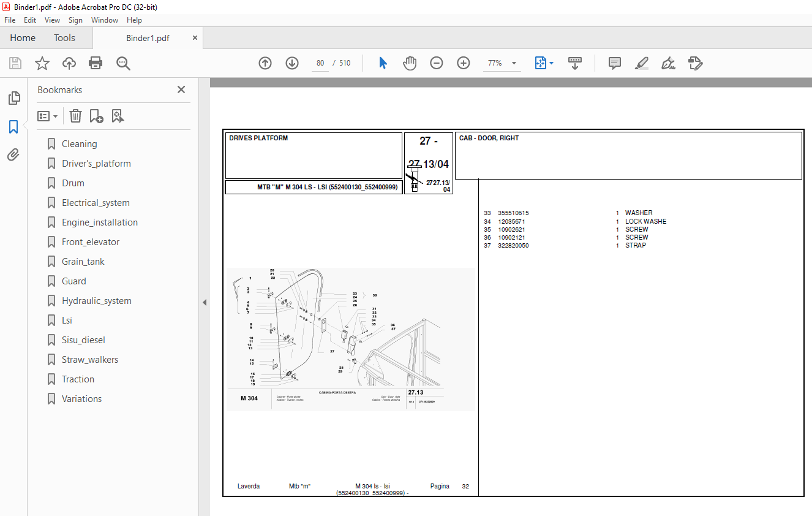The image size is (812, 516).
Task: Open the Hydraulic_system bookmark
Action: coord(96,301)
